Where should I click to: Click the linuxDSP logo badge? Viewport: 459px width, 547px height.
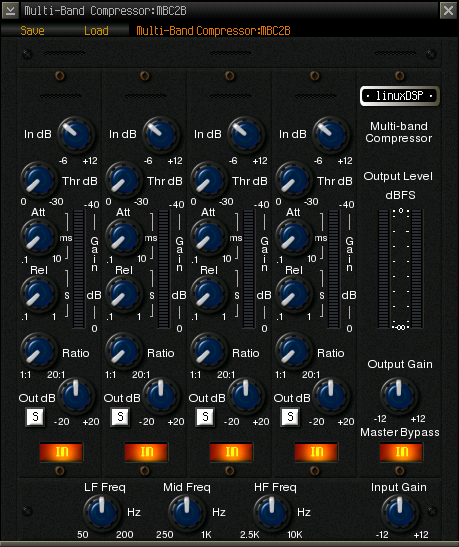[x=400, y=96]
